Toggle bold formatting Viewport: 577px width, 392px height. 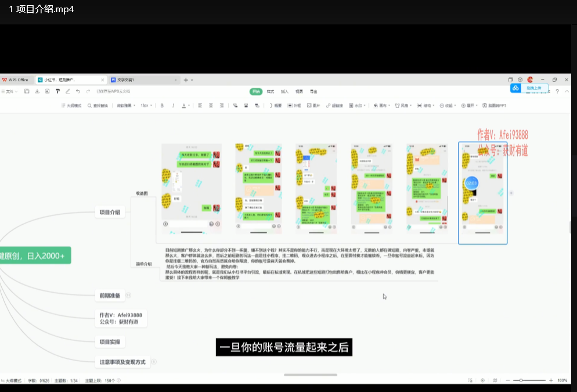(162, 106)
